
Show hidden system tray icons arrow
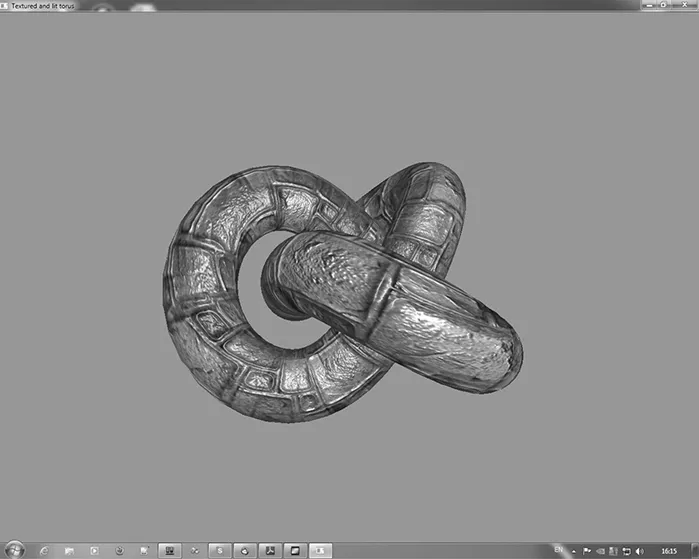pos(574,551)
